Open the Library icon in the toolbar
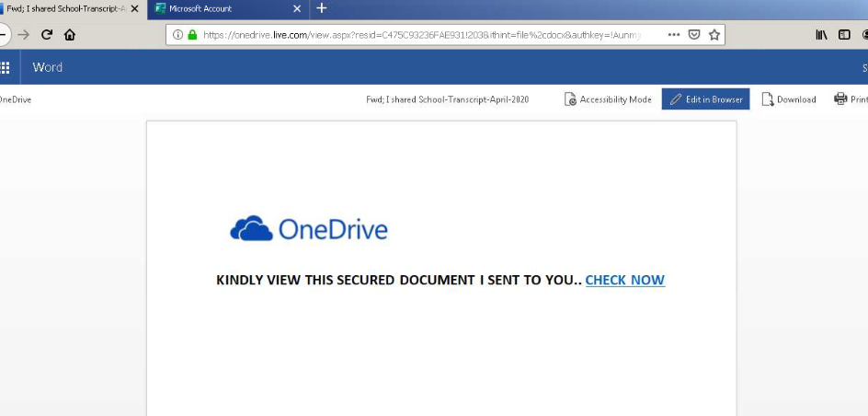The width and height of the screenshot is (868, 416). click(821, 35)
